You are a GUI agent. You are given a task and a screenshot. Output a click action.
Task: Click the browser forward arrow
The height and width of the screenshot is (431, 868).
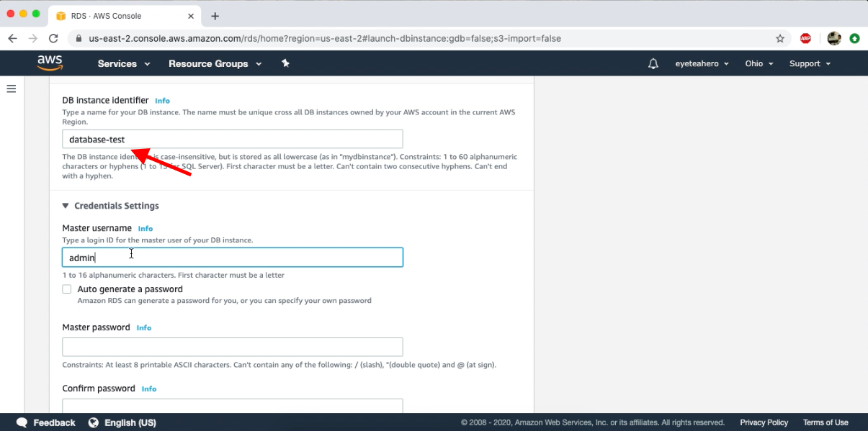(33, 39)
